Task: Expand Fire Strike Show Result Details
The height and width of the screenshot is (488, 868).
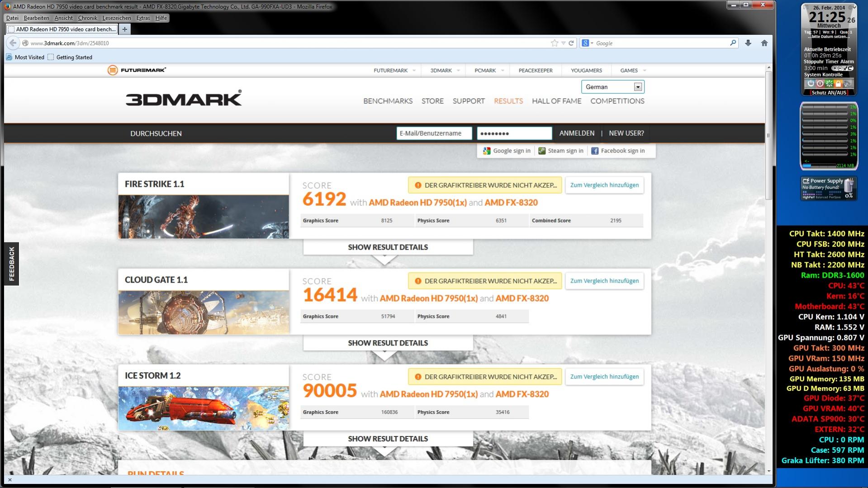Action: point(388,247)
